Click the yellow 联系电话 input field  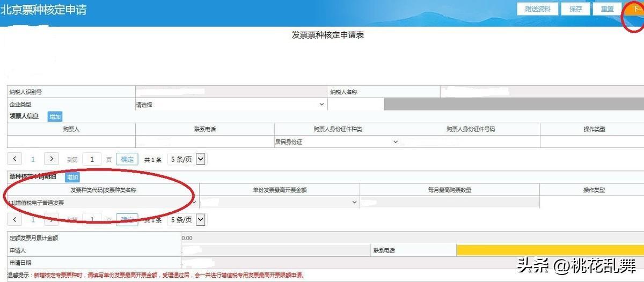[x=550, y=250]
